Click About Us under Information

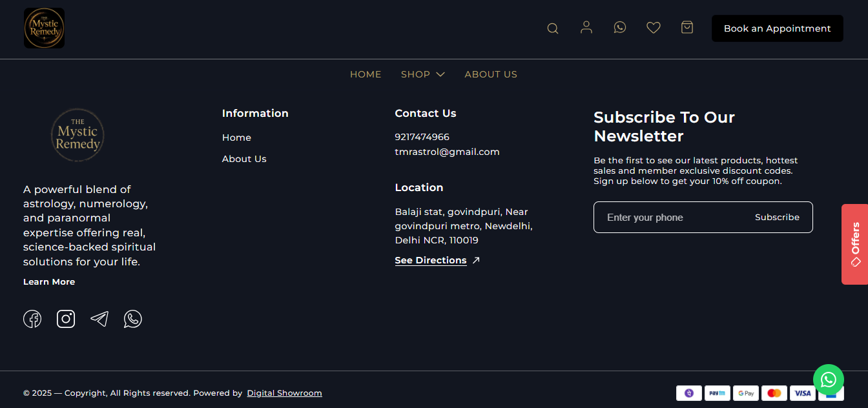click(x=244, y=159)
